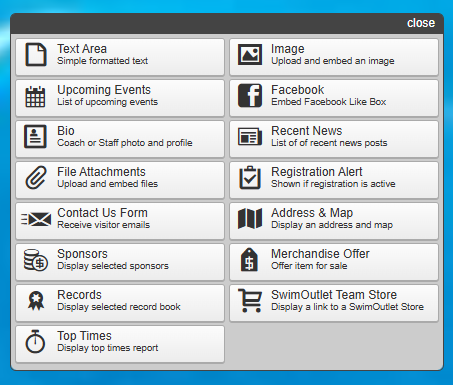Select the Merchandise Offer title

[x=320, y=254]
